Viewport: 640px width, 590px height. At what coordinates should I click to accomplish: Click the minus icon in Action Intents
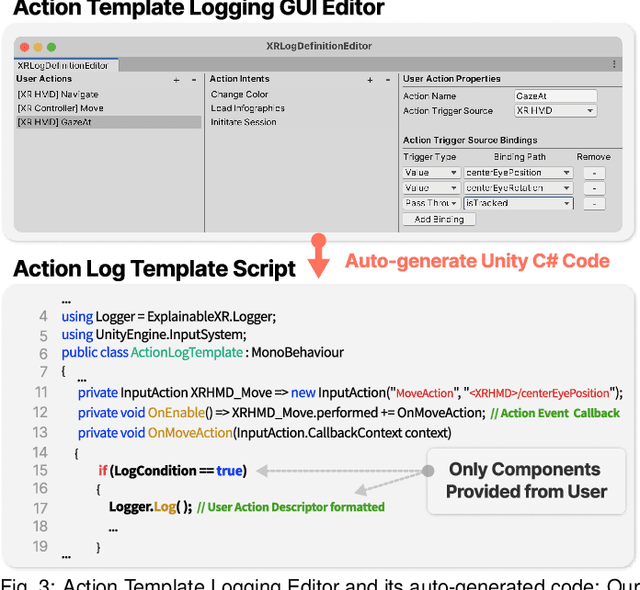386,79
